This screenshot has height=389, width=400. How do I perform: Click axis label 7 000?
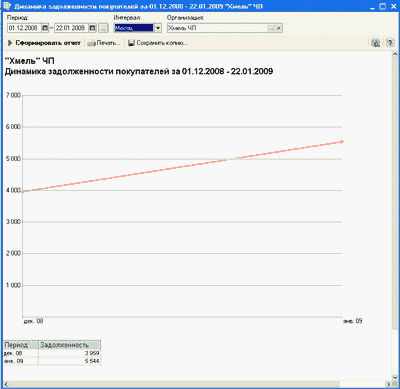coord(13,95)
